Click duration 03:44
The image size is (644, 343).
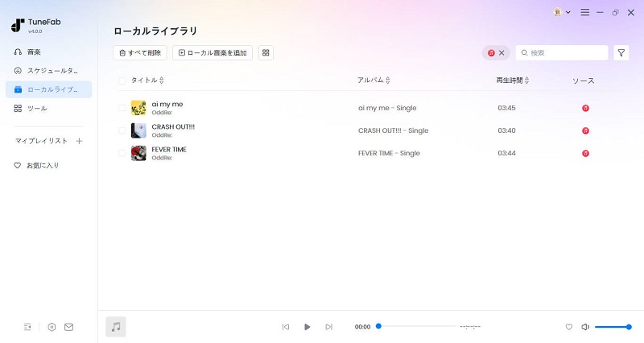point(506,153)
